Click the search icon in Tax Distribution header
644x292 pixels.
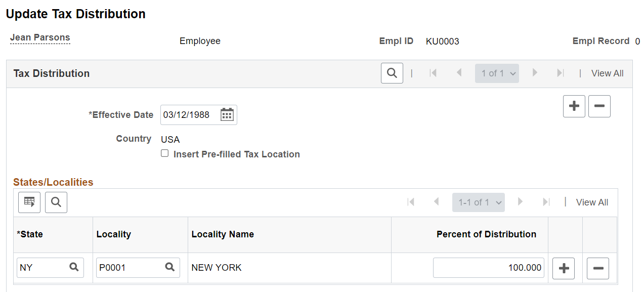pyautogui.click(x=392, y=73)
